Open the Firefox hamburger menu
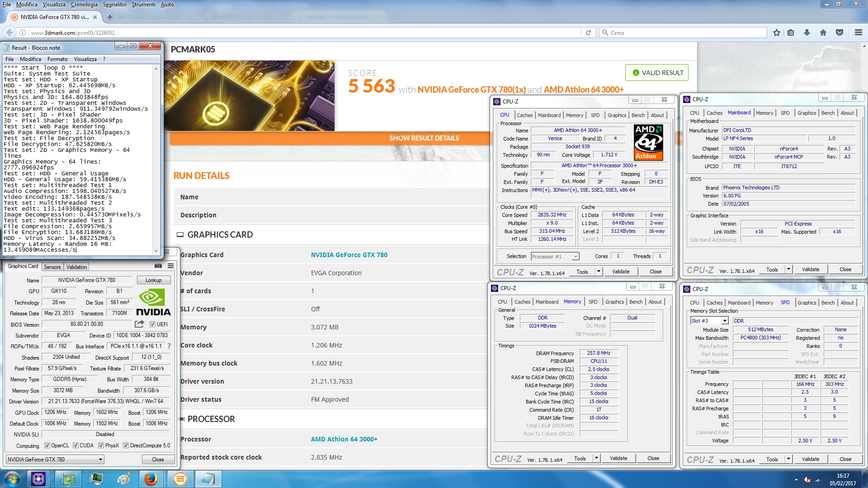The image size is (868, 488). click(858, 33)
